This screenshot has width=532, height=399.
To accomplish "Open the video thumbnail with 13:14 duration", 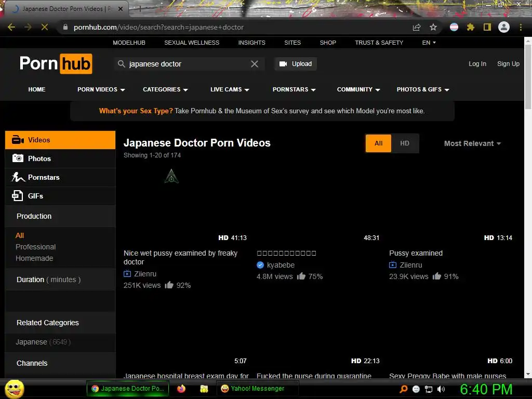I will tap(451, 205).
